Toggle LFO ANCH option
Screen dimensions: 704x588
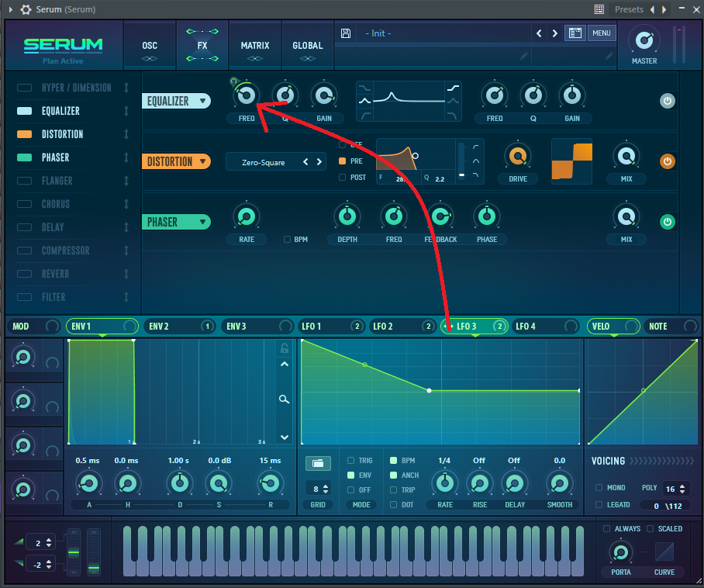click(x=393, y=476)
